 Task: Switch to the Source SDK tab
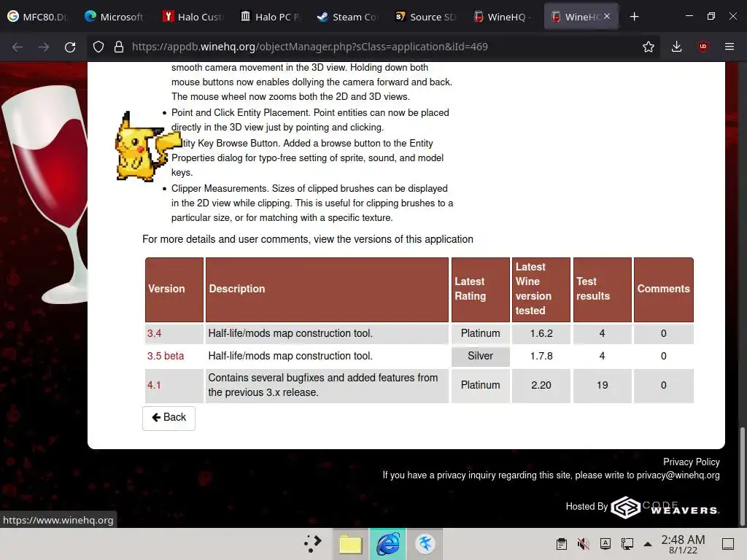(x=425, y=17)
